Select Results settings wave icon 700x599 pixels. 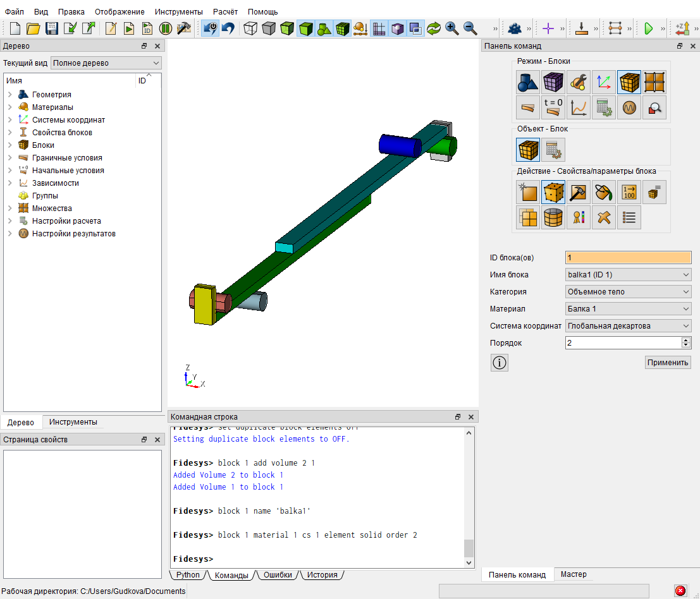[629, 107]
